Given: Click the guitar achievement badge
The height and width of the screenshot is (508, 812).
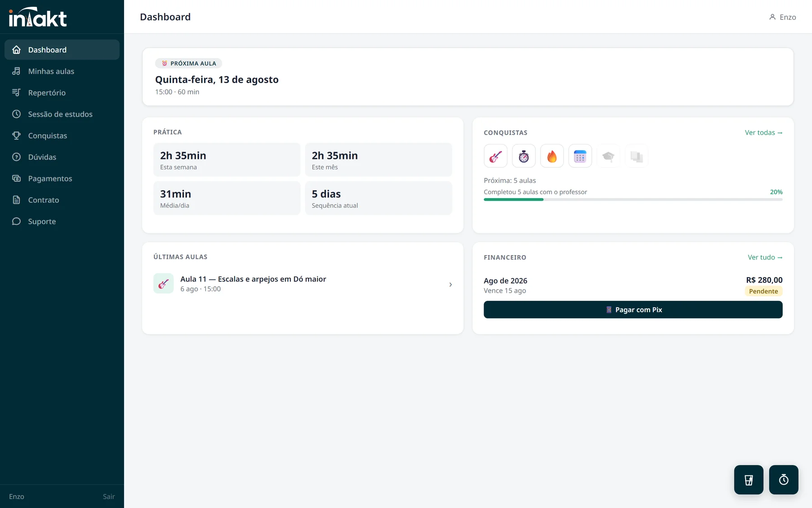Looking at the screenshot, I should click(x=495, y=156).
